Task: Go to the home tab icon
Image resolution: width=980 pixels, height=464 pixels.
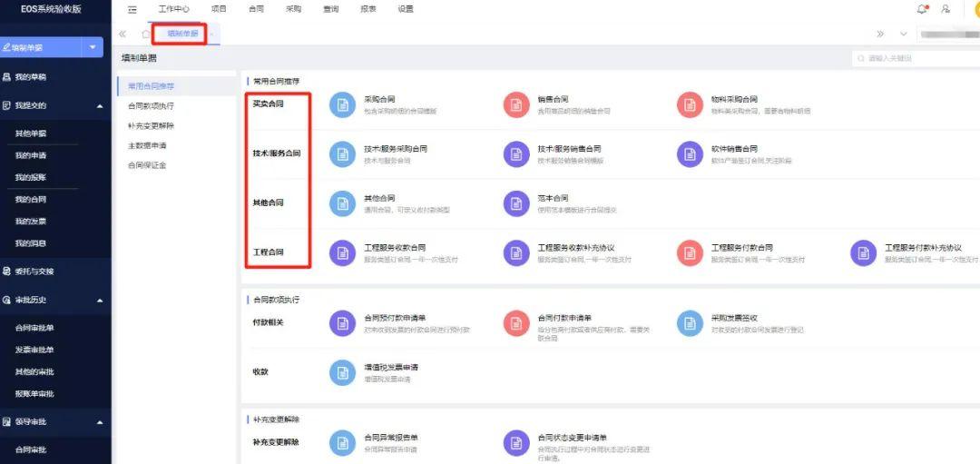Action: tap(145, 34)
